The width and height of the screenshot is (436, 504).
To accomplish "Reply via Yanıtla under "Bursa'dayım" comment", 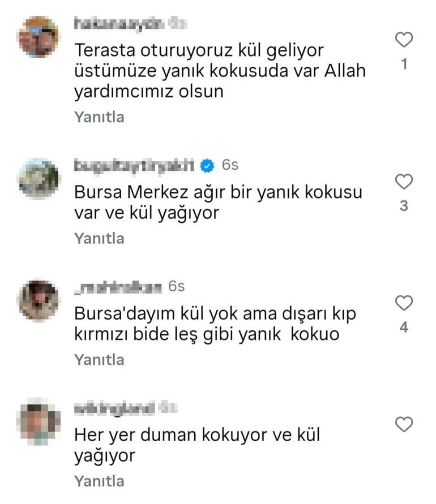I will (x=99, y=360).
